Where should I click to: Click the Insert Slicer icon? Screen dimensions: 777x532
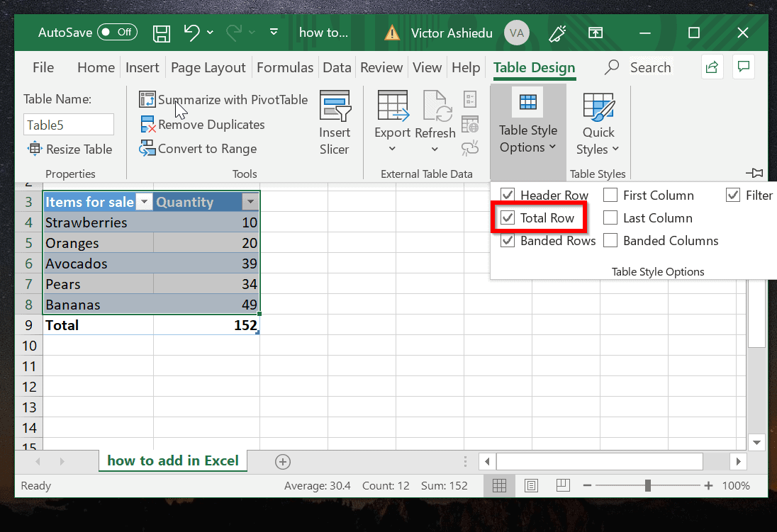tap(335, 106)
